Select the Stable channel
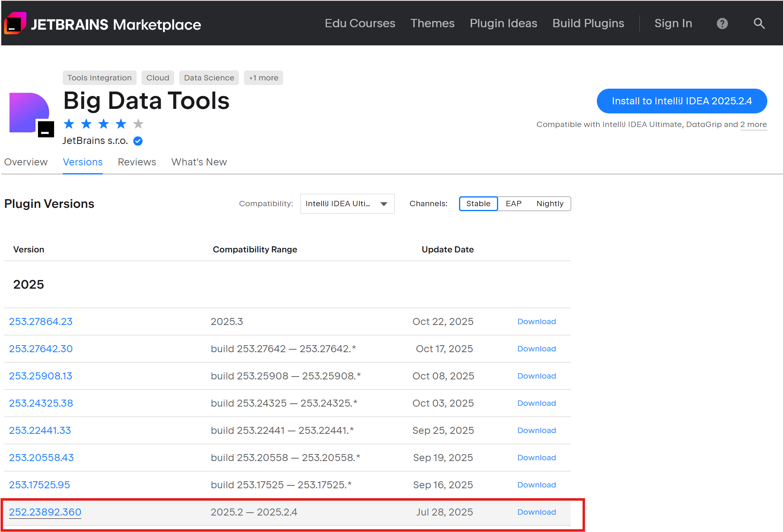The image size is (783, 532). [x=478, y=204]
